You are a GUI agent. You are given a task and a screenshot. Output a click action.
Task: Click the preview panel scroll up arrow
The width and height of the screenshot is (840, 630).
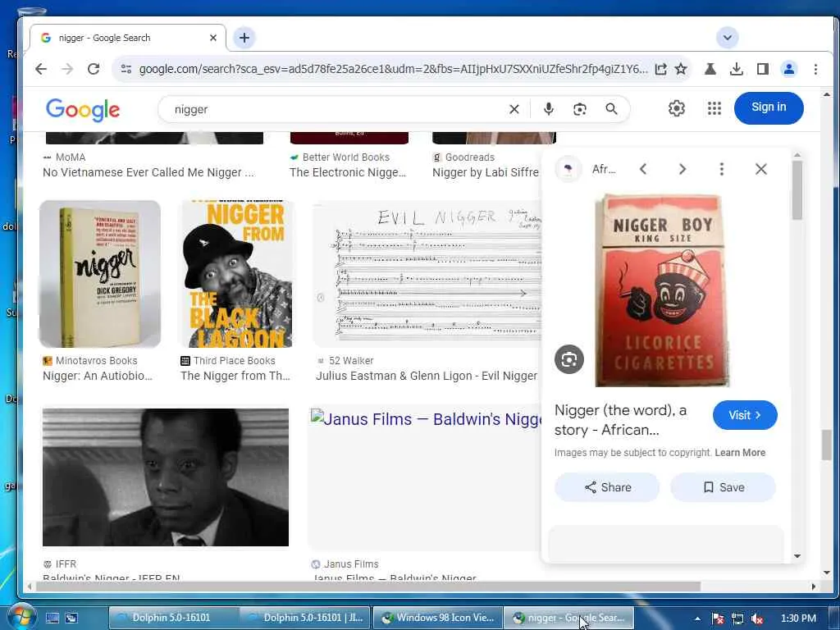797,155
